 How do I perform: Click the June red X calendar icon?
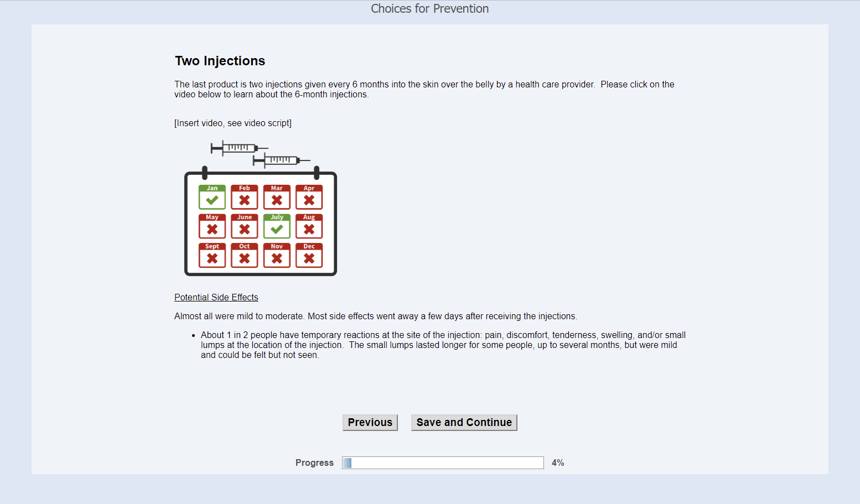tap(244, 226)
